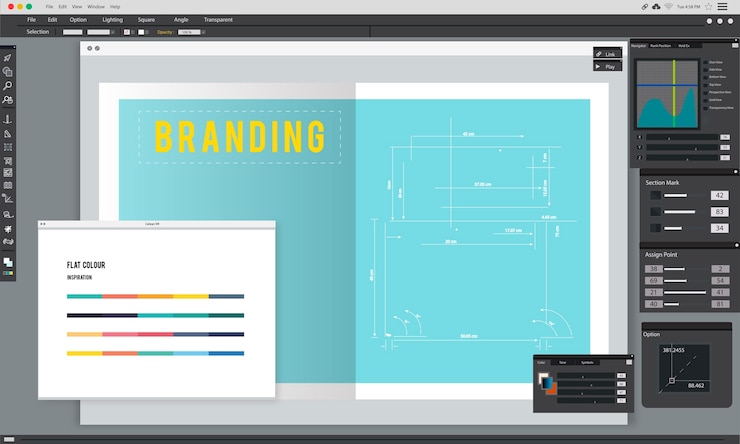Click the Section Mark value field 42
The width and height of the screenshot is (740, 444).
(719, 195)
